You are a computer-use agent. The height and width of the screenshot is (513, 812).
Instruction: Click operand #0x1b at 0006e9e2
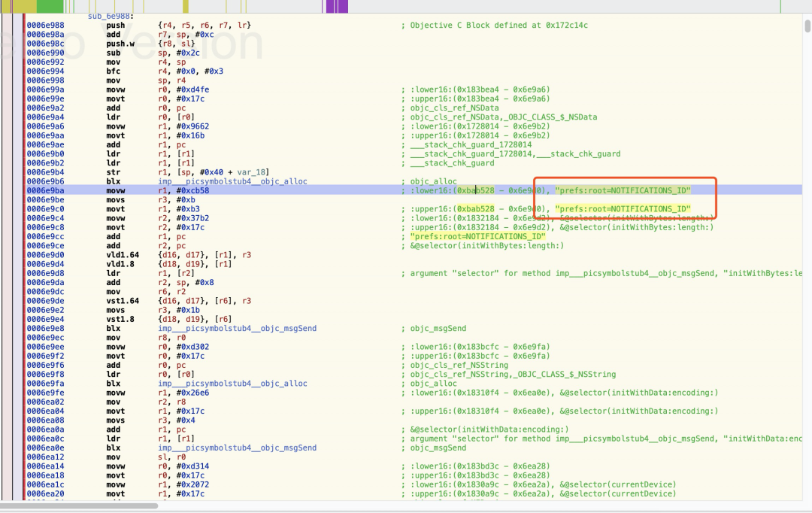[x=188, y=310]
